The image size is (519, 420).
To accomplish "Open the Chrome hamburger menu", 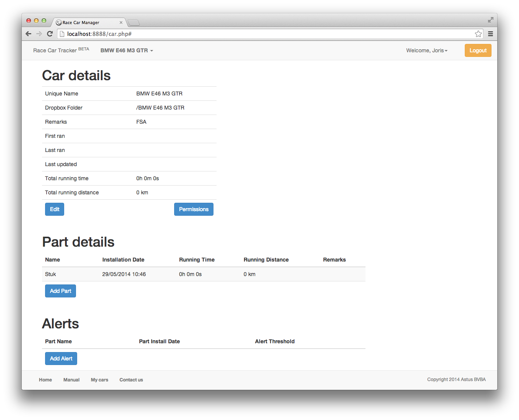I will click(x=490, y=34).
